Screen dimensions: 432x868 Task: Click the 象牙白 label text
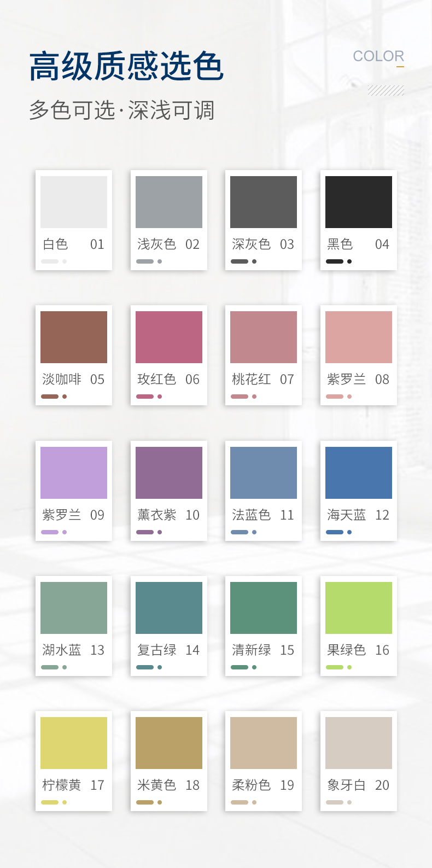coord(346,785)
